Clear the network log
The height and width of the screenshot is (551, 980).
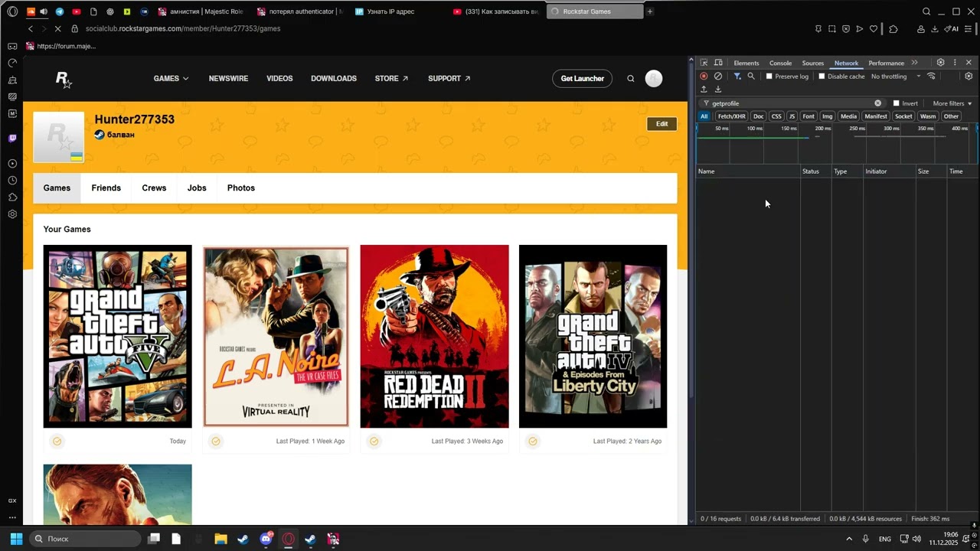point(717,77)
